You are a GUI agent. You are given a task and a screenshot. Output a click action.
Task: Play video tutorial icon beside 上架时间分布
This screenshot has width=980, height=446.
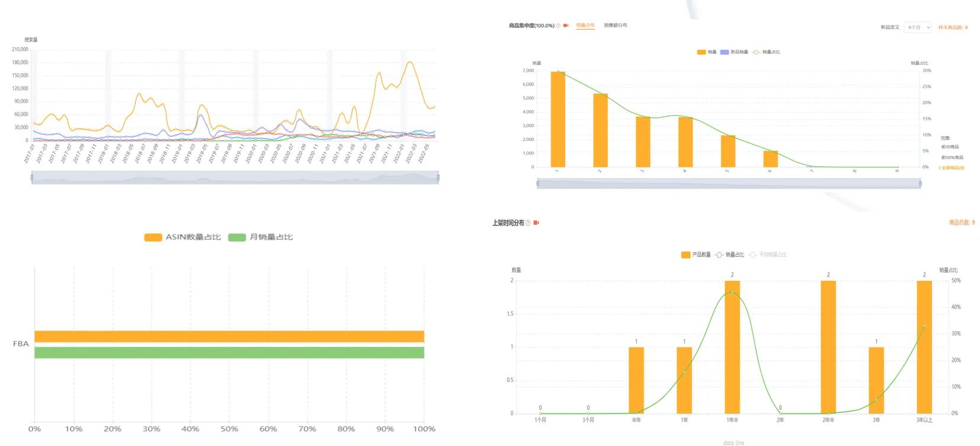[x=536, y=223]
